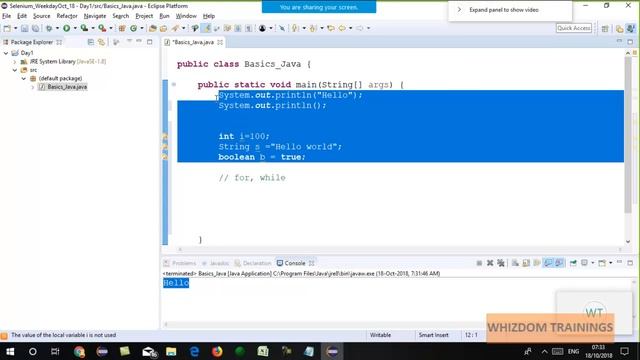Image resolution: width=640 pixels, height=360 pixels.
Task: Expand JRE System Library node
Action: point(15,62)
